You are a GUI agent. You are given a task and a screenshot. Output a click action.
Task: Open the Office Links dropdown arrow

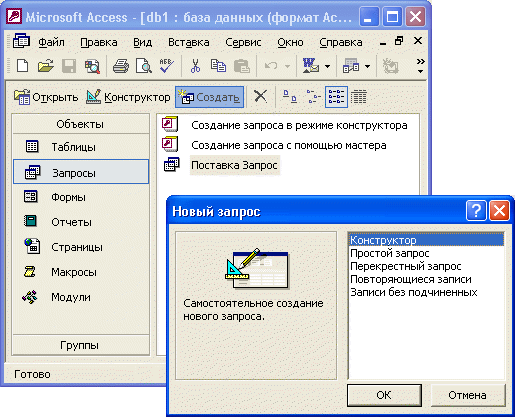(x=328, y=66)
